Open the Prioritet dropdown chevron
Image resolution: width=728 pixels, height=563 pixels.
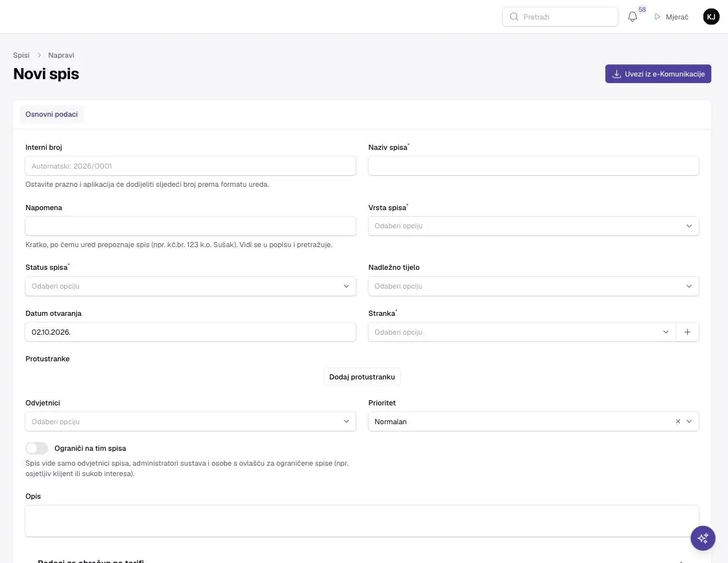[689, 422]
